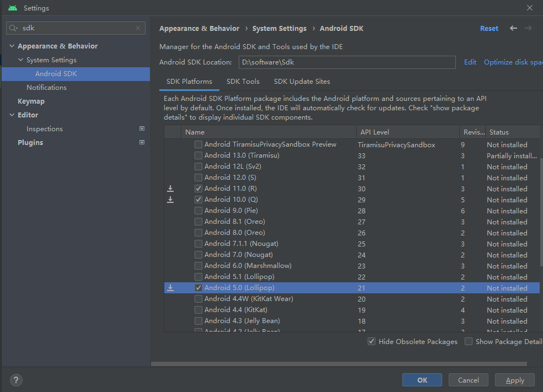Collapse the Editor tree node
543x392 pixels.
click(12, 115)
